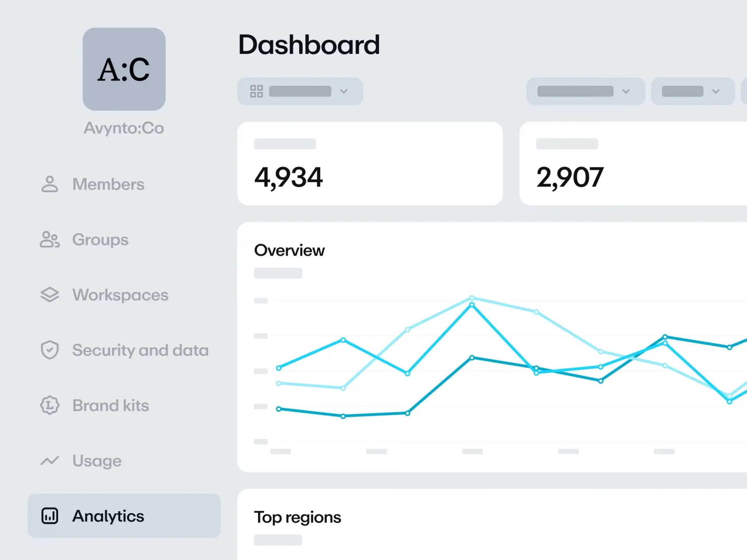The width and height of the screenshot is (747, 560).
Task: Click the highest peak point on chart
Action: [x=472, y=298]
